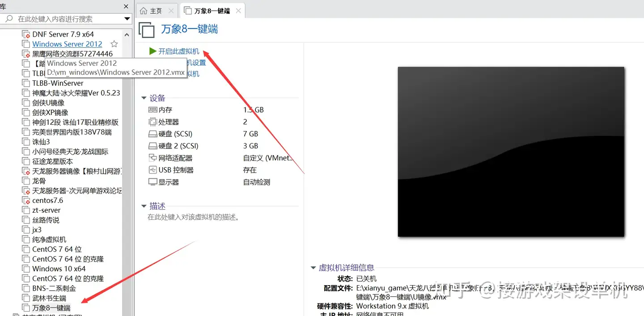
Task: Click the 硬盘 (SCSI) disk icon
Action: [x=153, y=134]
